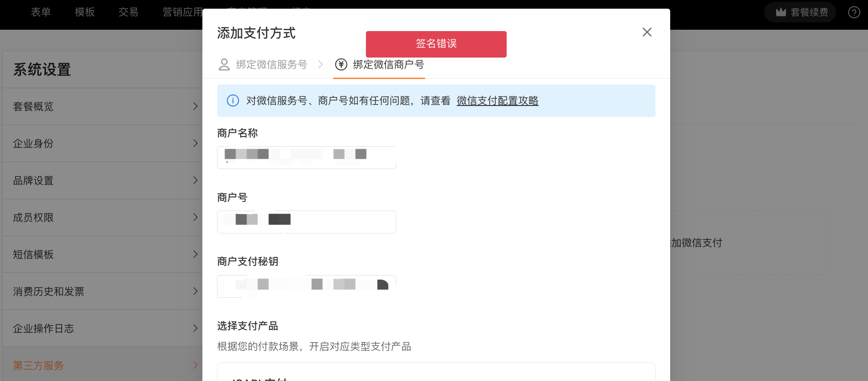
Task: Open the 表单 top menu
Action: [41, 12]
